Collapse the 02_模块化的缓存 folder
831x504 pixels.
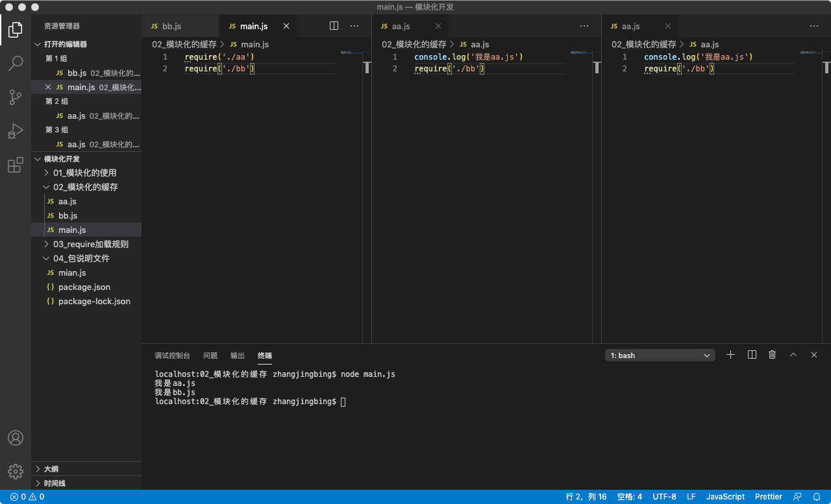point(86,187)
